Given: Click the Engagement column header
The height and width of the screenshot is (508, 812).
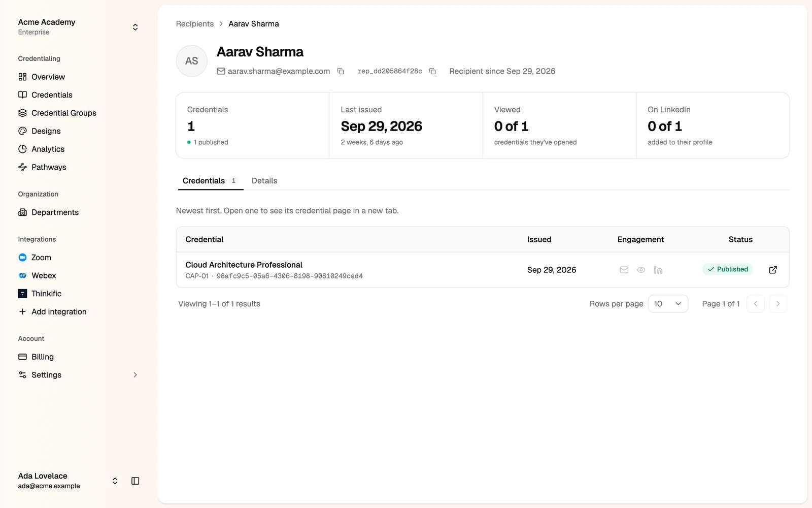Looking at the screenshot, I should click(640, 239).
